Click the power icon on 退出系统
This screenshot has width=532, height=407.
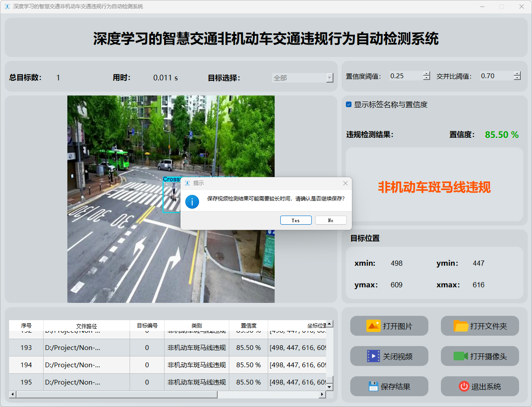tap(464, 386)
